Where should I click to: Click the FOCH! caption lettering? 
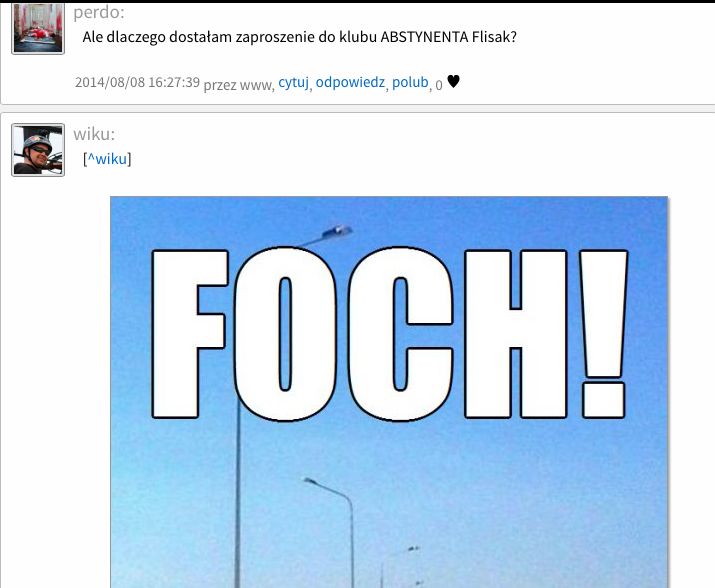[x=389, y=333]
